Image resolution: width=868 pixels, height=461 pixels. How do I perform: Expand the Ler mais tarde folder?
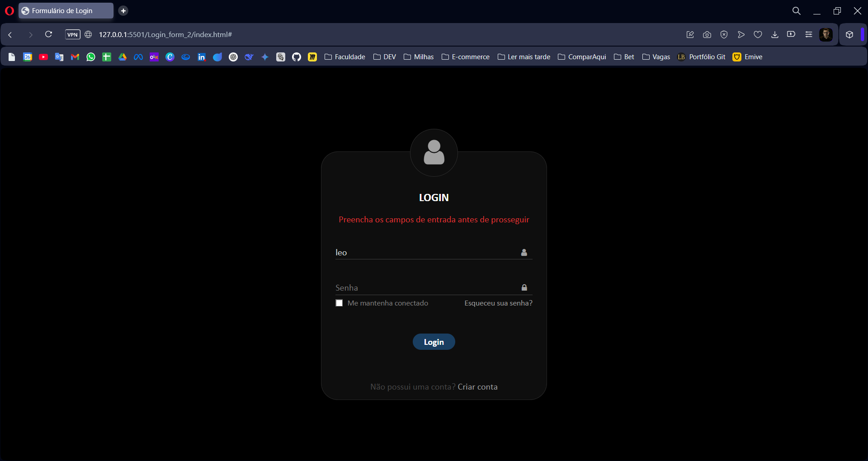click(524, 57)
